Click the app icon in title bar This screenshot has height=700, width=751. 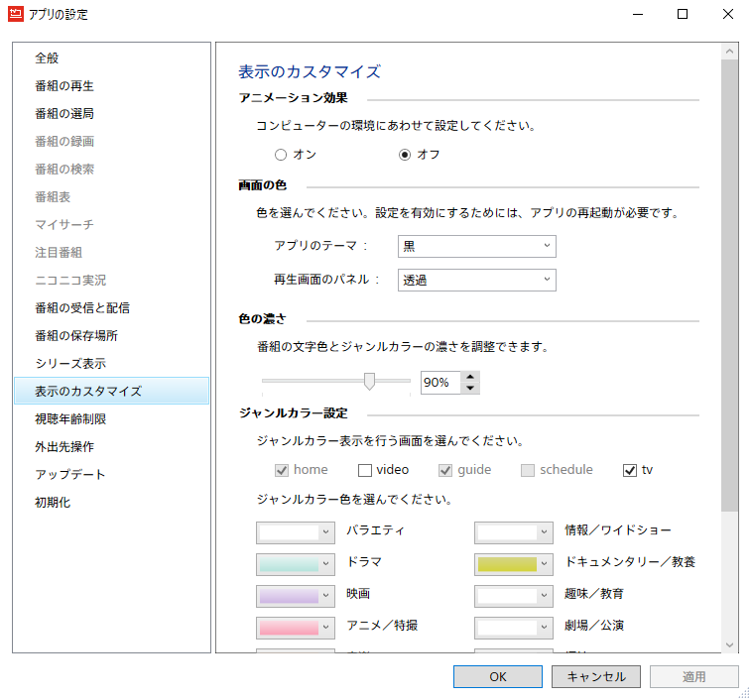click(x=17, y=15)
